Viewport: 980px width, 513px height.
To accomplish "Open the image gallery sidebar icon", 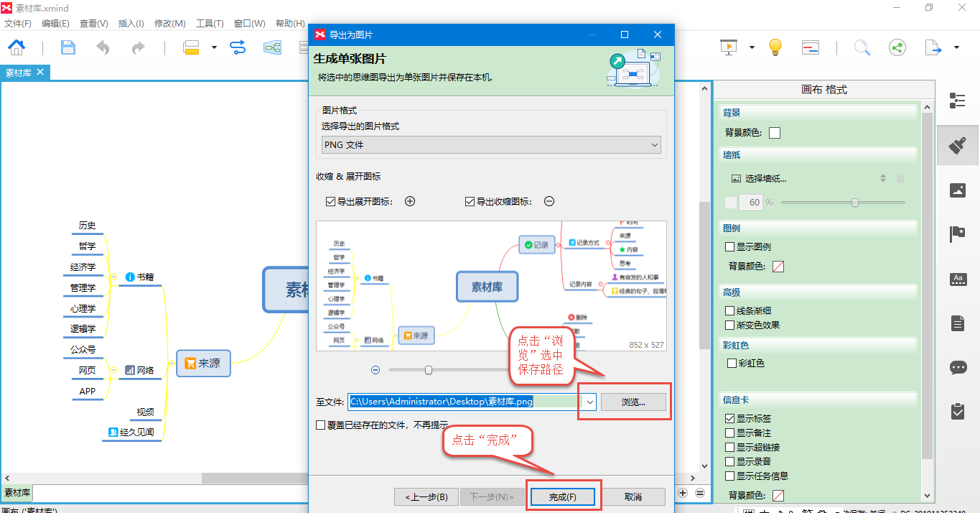I will pos(957,190).
